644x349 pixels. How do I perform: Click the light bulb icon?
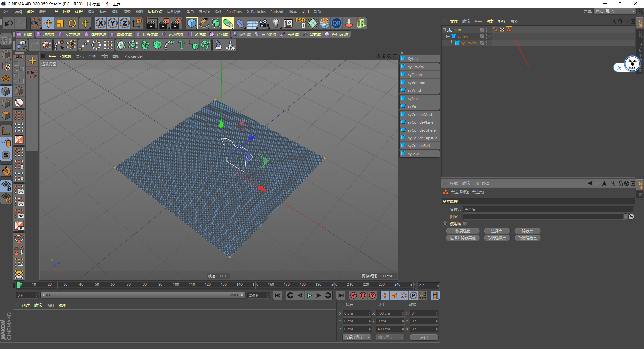click(x=276, y=23)
